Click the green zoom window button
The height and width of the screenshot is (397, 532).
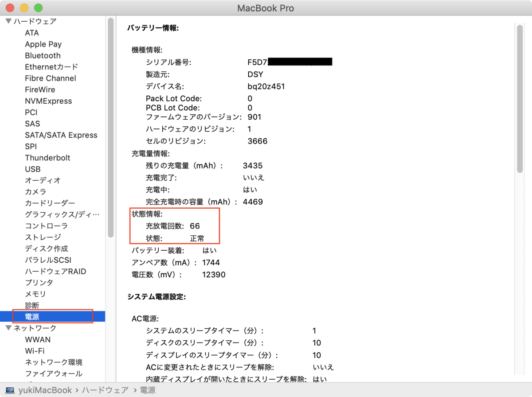click(x=39, y=8)
